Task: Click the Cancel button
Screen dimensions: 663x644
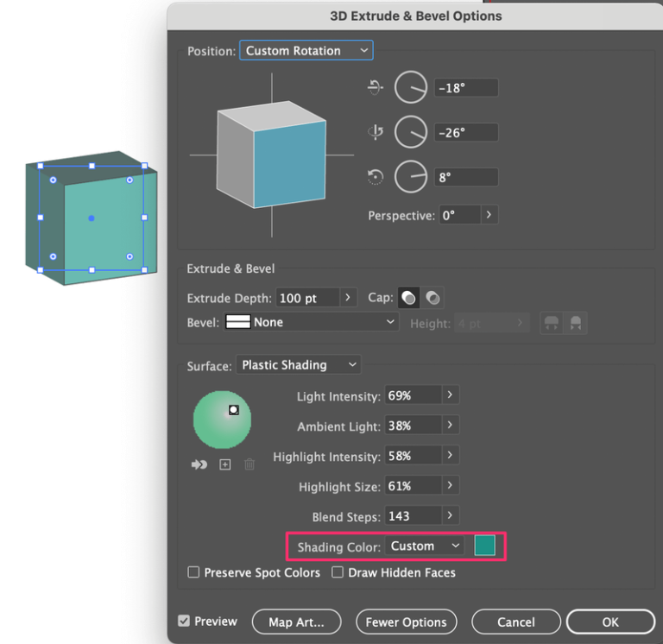Action: [x=516, y=622]
